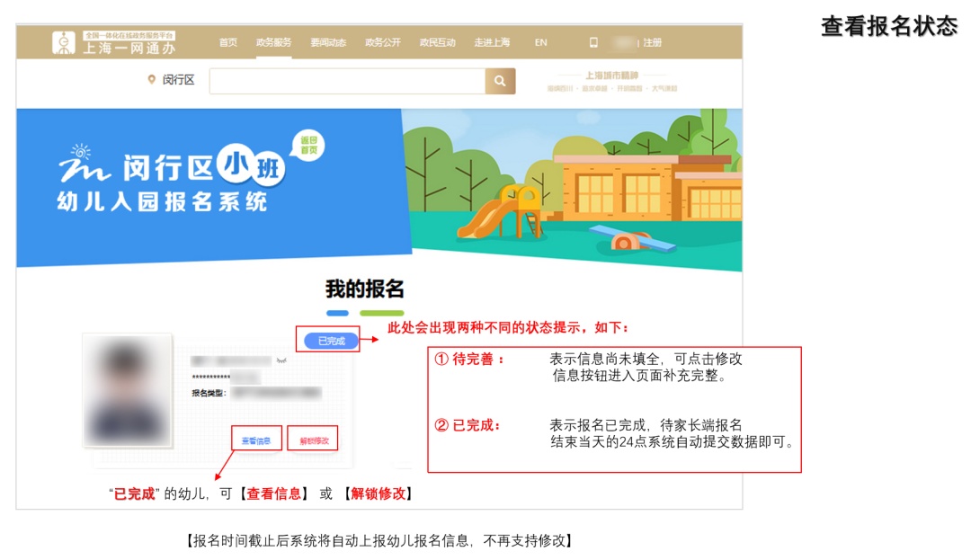Click the 上海一网通办 logo
This screenshot has width=971, height=560.
(114, 42)
